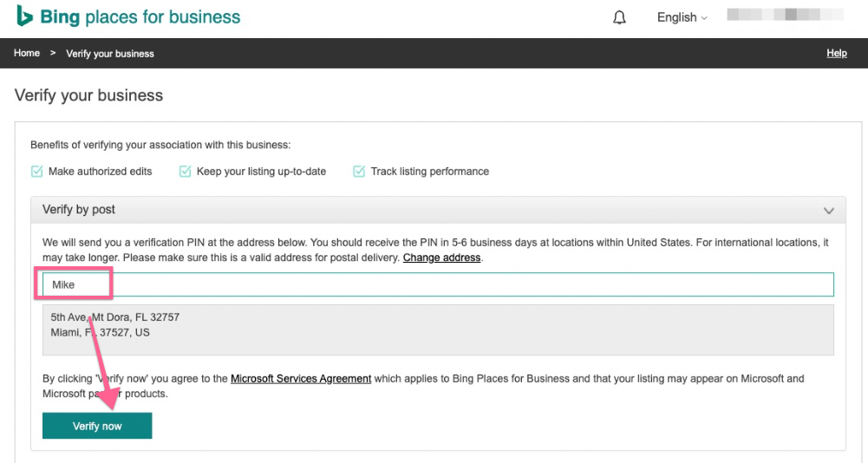
Task: Open the notifications bell
Action: click(x=619, y=17)
